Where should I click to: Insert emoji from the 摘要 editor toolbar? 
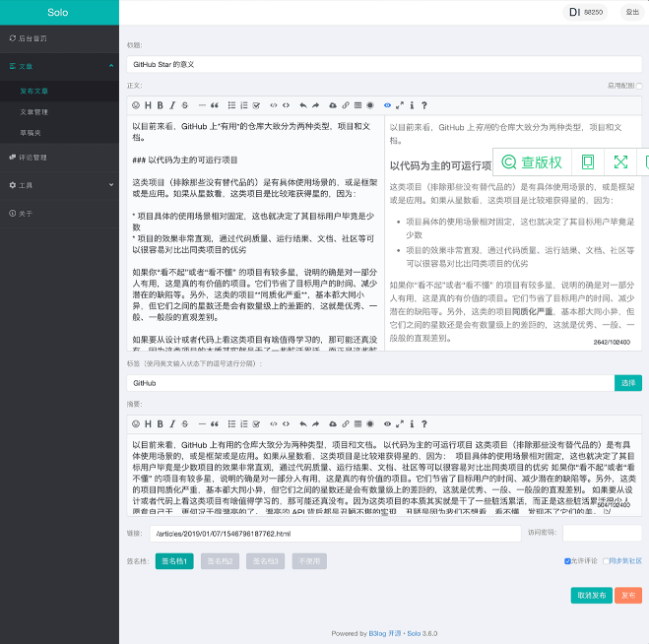coord(136,423)
